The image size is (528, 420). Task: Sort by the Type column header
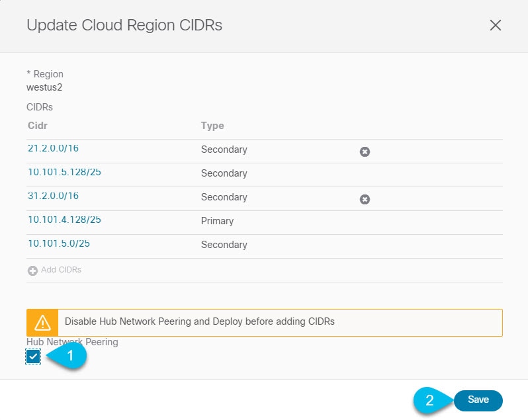[212, 126]
